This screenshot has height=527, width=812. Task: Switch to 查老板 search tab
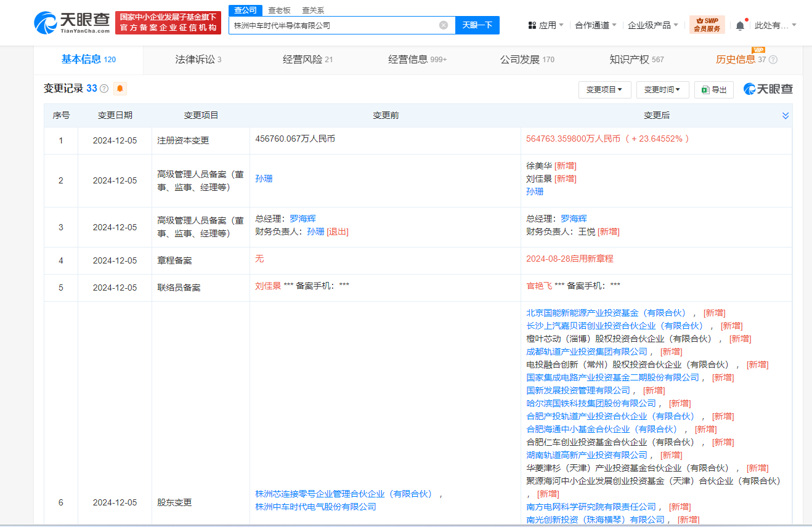[279, 10]
